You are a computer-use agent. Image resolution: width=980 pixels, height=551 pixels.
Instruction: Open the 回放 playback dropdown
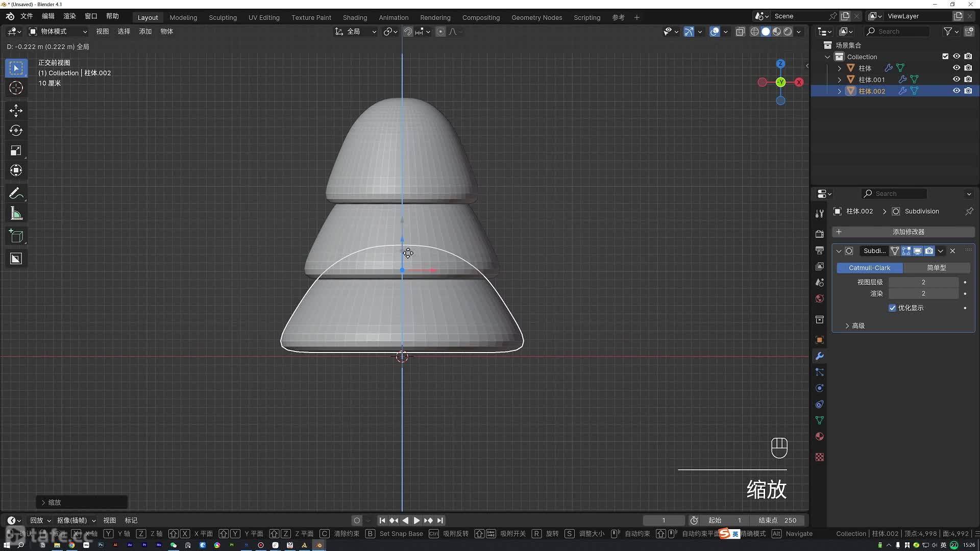coord(40,520)
